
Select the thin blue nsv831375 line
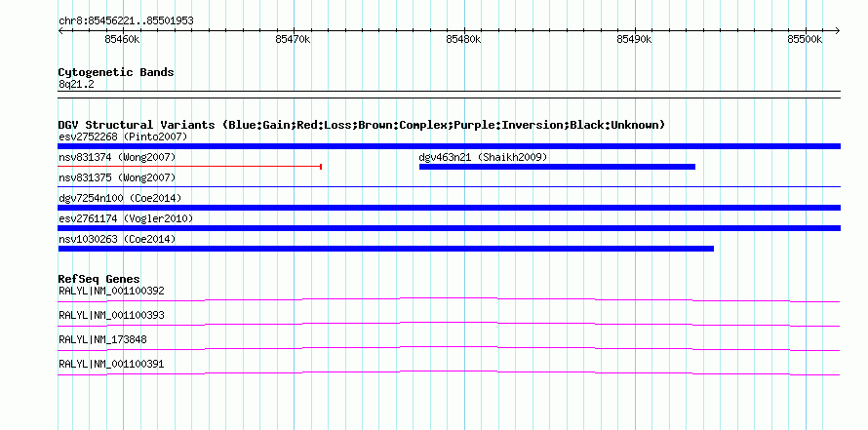point(449,187)
